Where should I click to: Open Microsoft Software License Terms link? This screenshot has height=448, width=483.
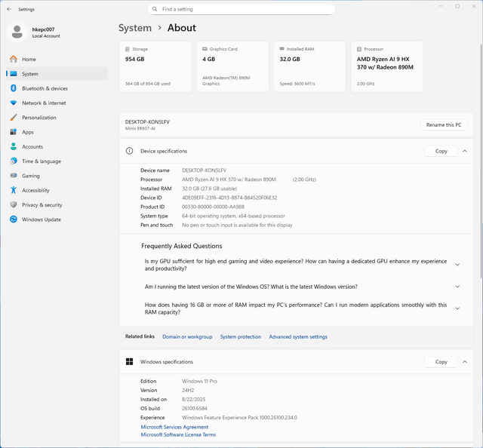pyautogui.click(x=178, y=434)
